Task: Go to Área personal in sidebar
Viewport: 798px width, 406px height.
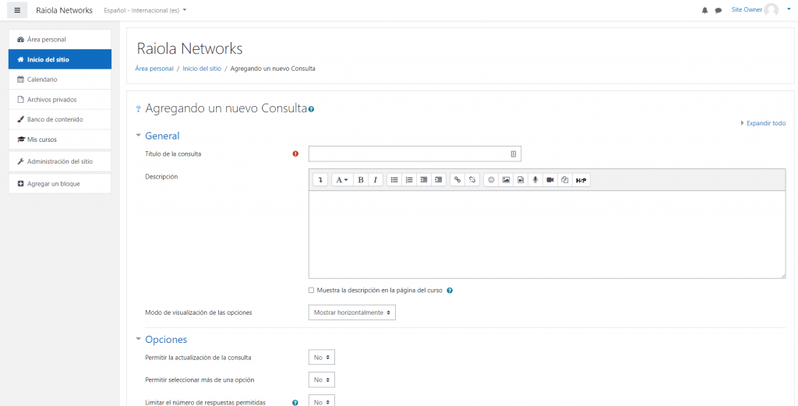Action: 60,39
